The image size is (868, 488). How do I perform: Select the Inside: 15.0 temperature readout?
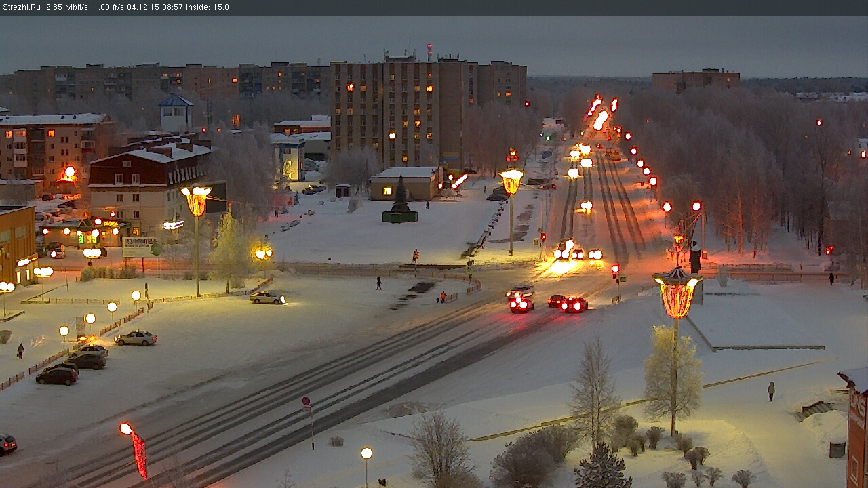pyautogui.click(x=208, y=7)
